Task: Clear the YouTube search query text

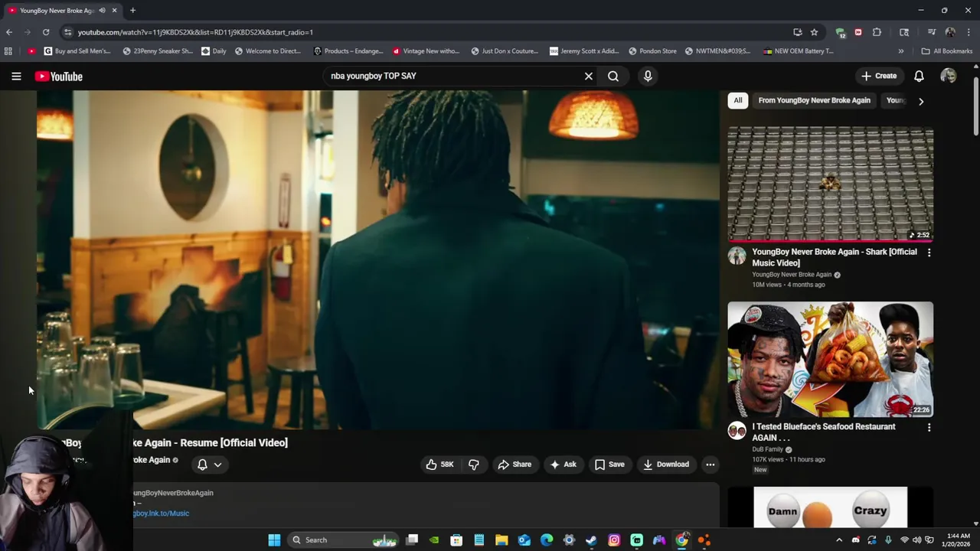Action: pyautogui.click(x=588, y=77)
